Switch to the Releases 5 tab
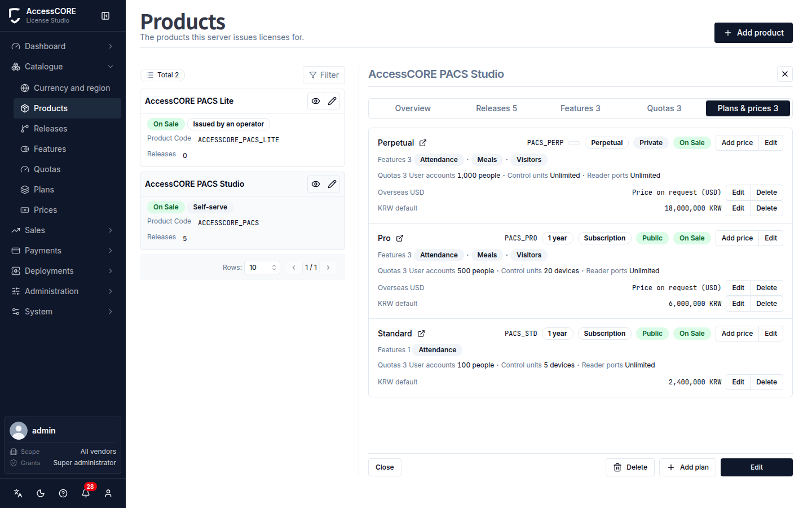Image resolution: width=812 pixels, height=508 pixels. click(496, 108)
